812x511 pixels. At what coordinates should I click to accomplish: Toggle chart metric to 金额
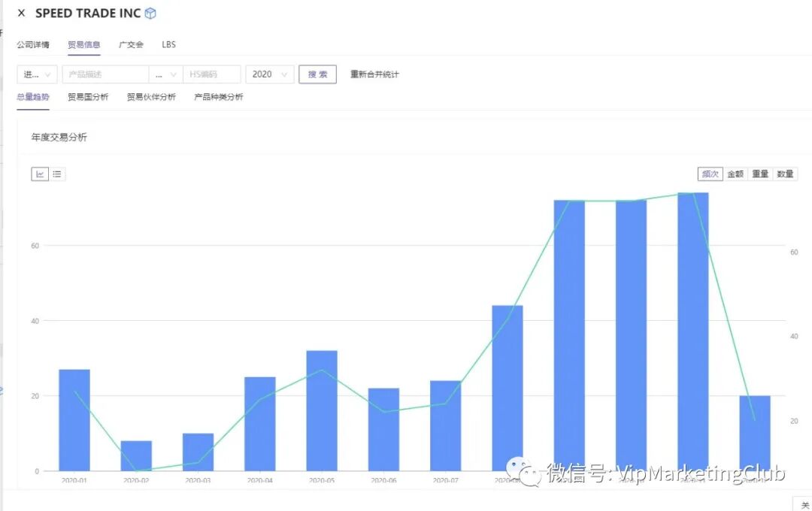point(735,174)
